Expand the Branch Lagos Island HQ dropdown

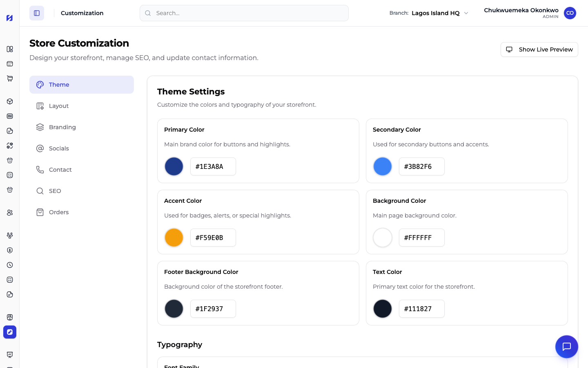(x=429, y=13)
